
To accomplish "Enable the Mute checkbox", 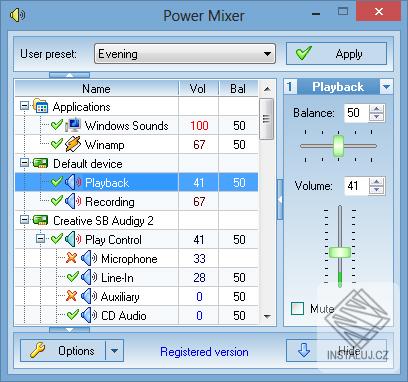I will 297,308.
